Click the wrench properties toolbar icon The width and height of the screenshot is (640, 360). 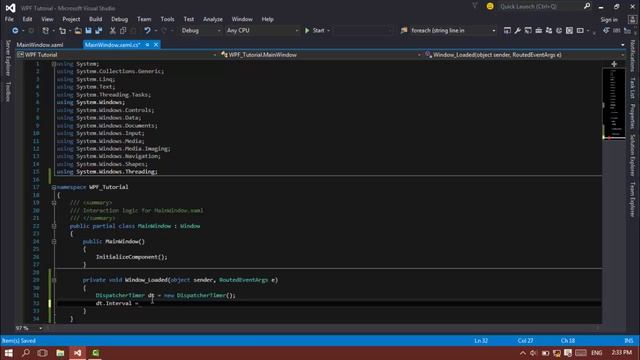[x=518, y=31]
